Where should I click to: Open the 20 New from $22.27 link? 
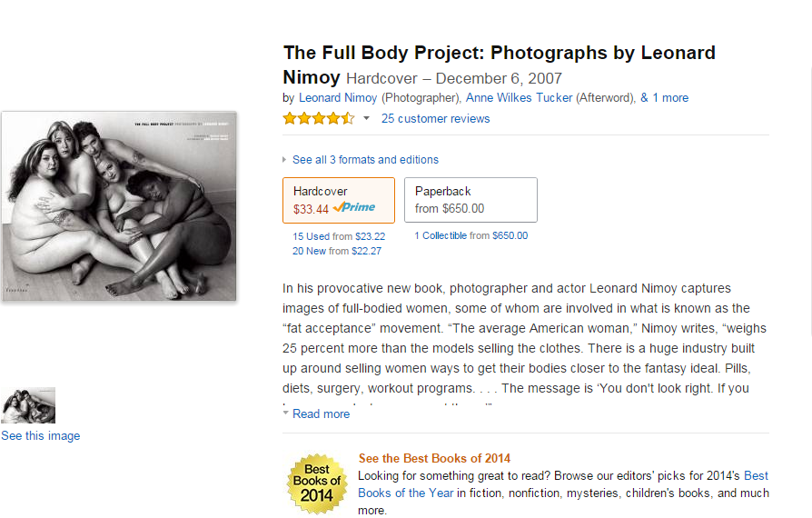[x=337, y=251]
